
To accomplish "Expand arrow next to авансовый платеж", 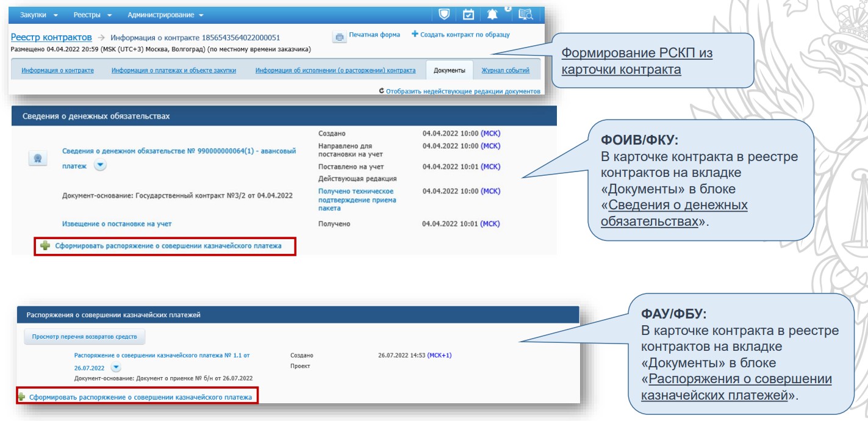I will pyautogui.click(x=100, y=165).
